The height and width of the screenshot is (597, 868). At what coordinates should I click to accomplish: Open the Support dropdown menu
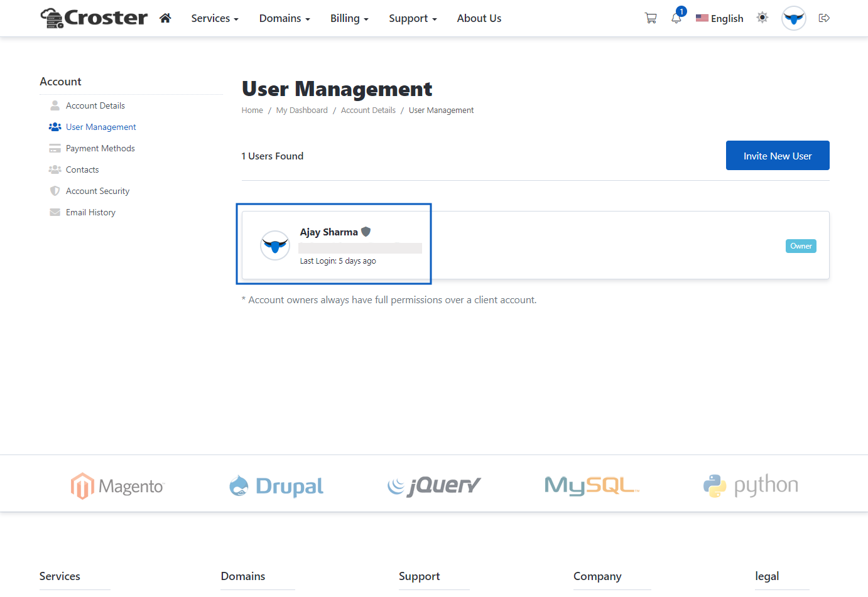(413, 18)
